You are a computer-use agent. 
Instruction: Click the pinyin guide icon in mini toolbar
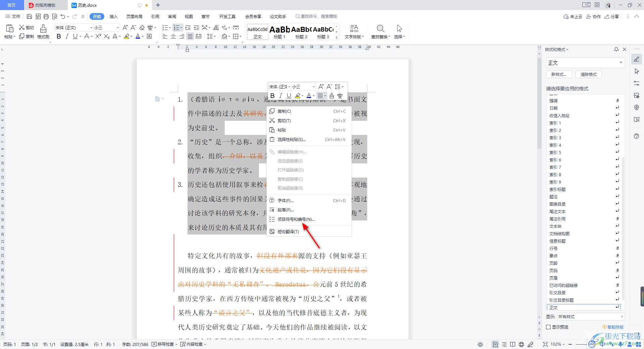pyautogui.click(x=340, y=96)
